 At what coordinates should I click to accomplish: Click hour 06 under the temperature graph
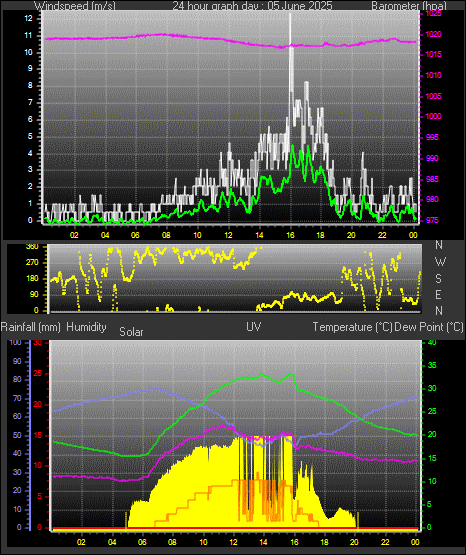[142, 542]
